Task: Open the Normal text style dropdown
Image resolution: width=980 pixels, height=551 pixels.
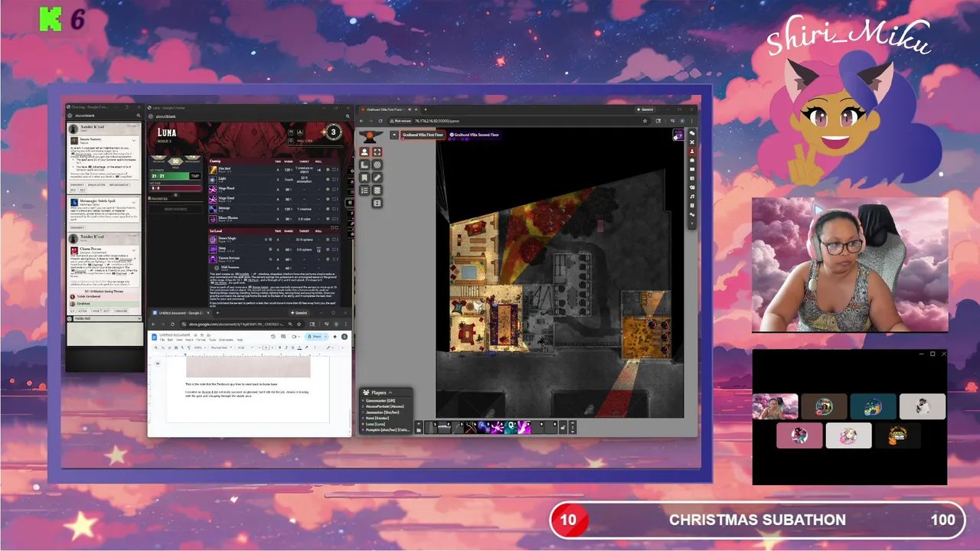Action: click(x=221, y=347)
